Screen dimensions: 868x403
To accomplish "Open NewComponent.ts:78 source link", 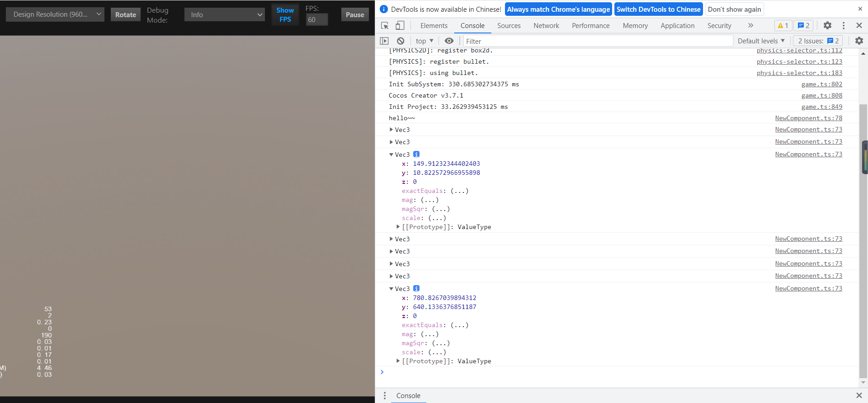I will click(x=808, y=118).
